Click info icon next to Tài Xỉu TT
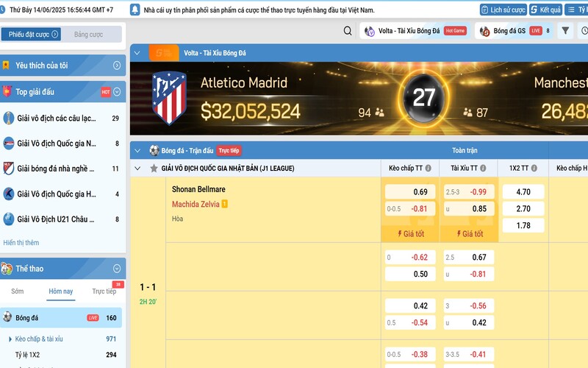 (x=483, y=169)
